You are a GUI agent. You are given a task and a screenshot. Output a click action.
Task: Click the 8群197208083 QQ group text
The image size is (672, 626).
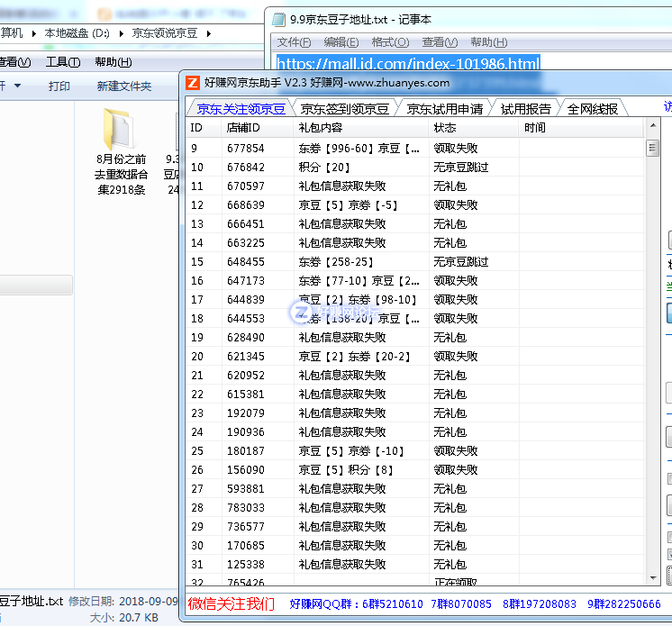coord(540,604)
